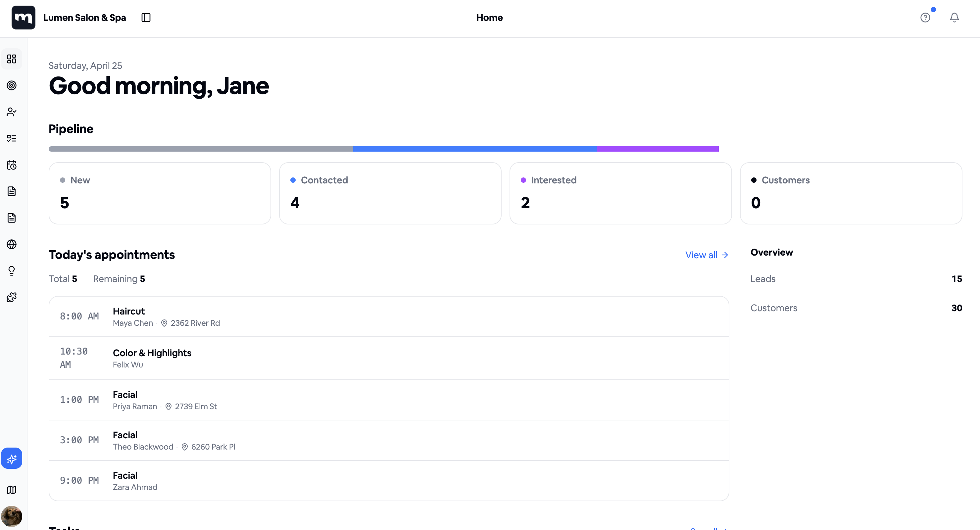This screenshot has width=980, height=530.
Task: Click the 'Overview' heading
Action: click(771, 252)
